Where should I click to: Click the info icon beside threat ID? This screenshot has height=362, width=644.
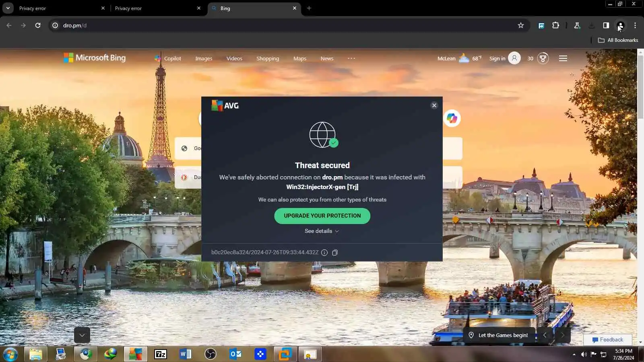324,253
